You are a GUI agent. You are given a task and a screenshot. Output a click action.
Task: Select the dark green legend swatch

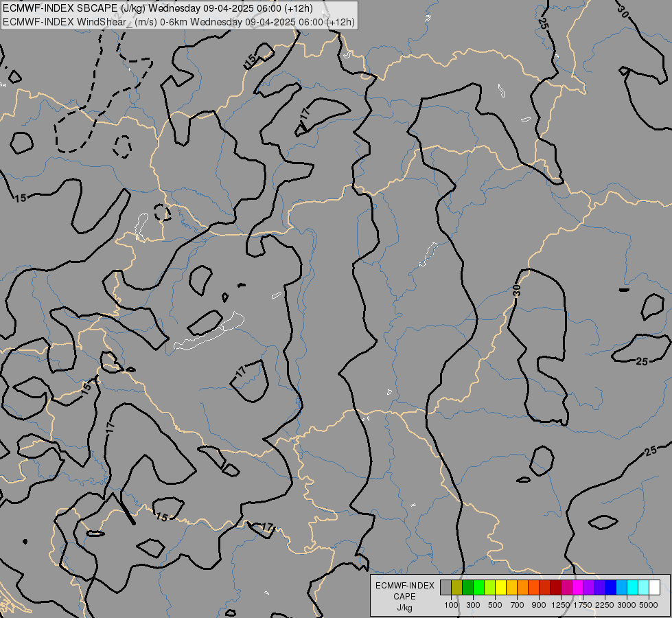(467, 587)
